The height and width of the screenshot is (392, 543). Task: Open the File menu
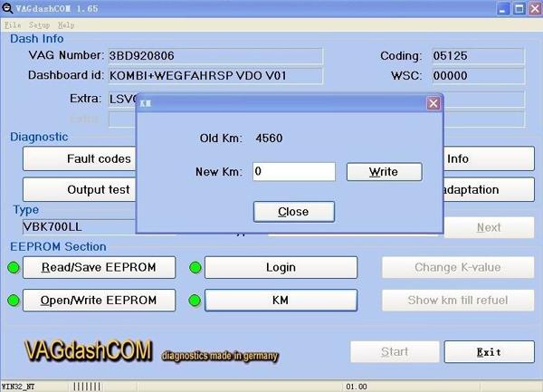pos(12,24)
